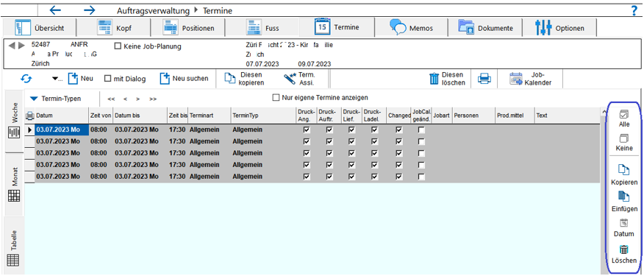Click the Neu suchen button

(x=184, y=79)
